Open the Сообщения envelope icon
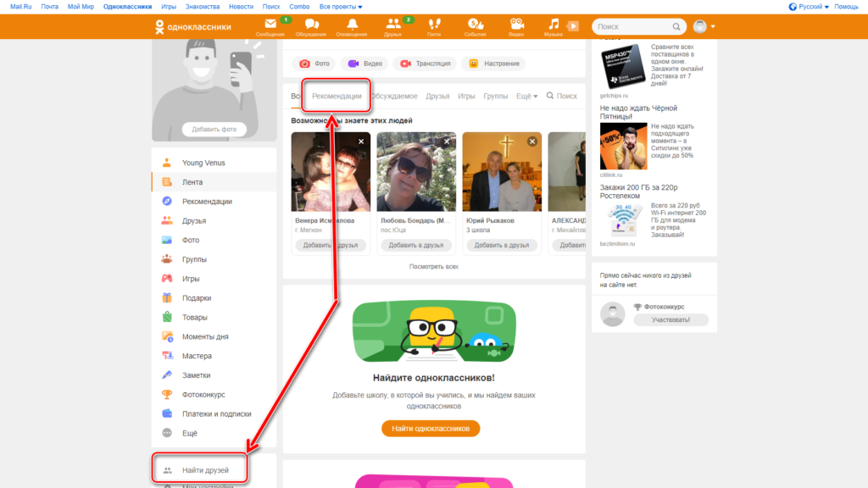Viewport: 868px width, 488px height. point(270,25)
